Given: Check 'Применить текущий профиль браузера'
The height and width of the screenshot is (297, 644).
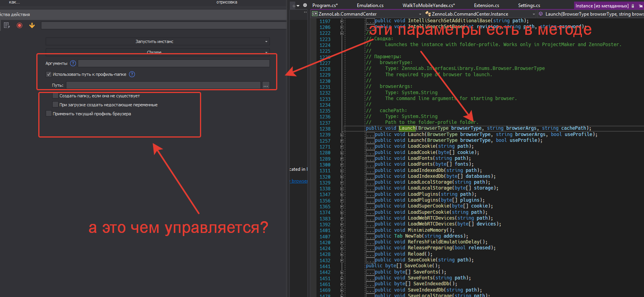Looking at the screenshot, I should click(49, 114).
